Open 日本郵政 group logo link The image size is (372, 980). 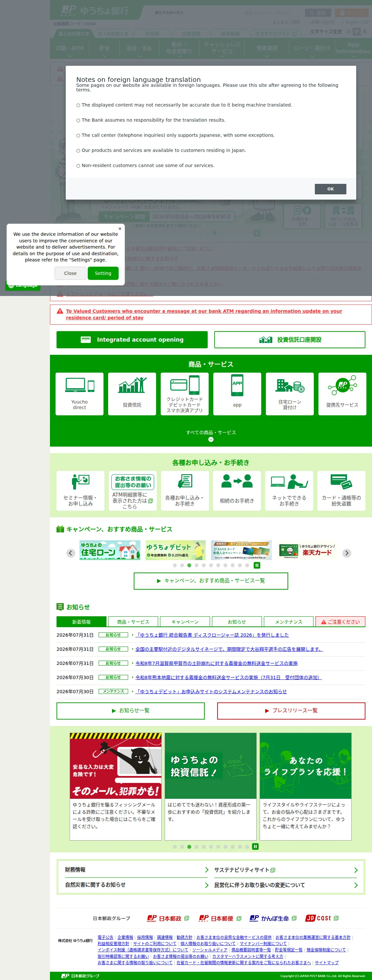(x=168, y=919)
